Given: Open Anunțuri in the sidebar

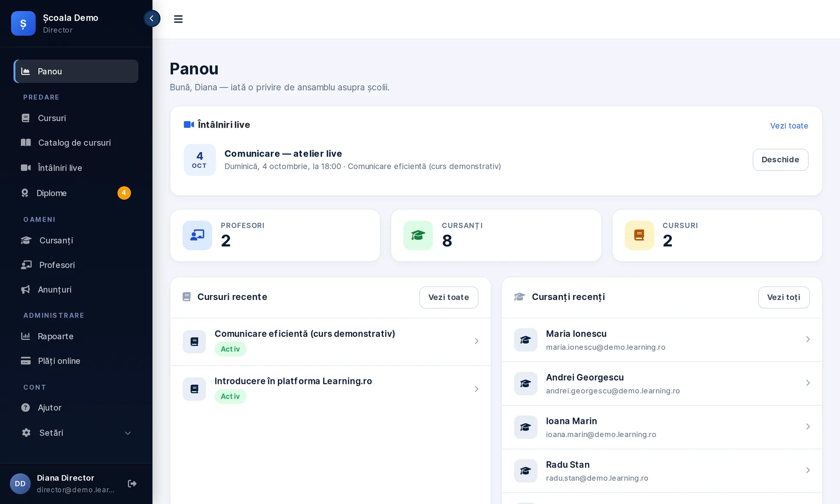Looking at the screenshot, I should pyautogui.click(x=76, y=290).
